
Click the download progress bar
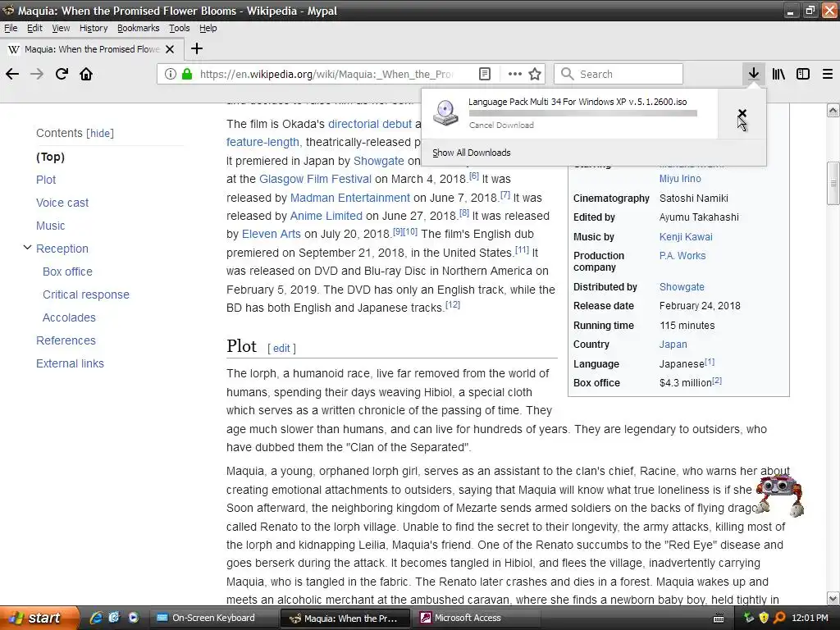pos(583,113)
